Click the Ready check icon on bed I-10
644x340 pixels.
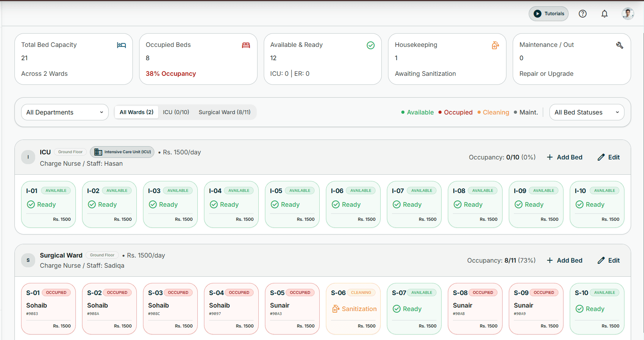(x=580, y=204)
